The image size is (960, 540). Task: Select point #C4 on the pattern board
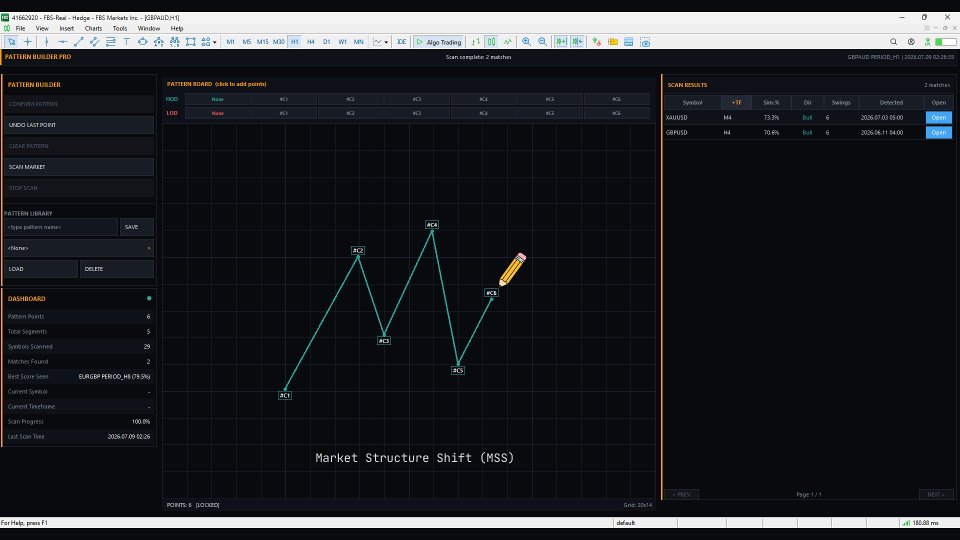(x=432, y=225)
